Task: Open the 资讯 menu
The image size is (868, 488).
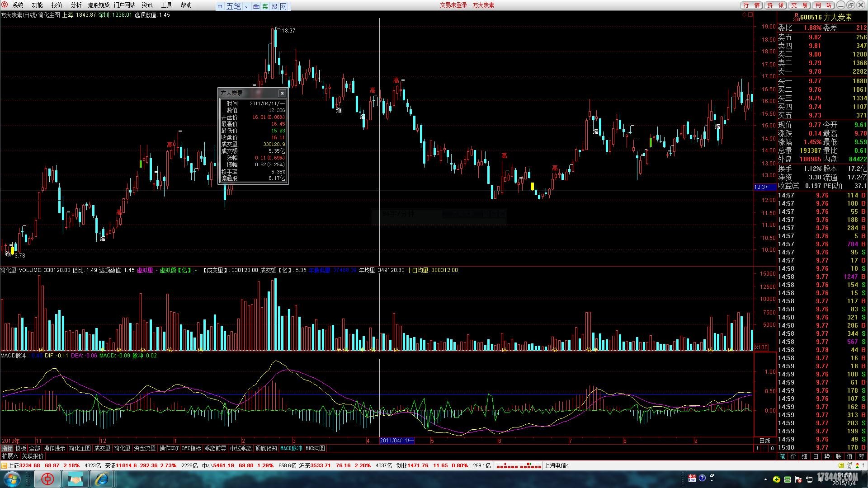Action: point(147,5)
